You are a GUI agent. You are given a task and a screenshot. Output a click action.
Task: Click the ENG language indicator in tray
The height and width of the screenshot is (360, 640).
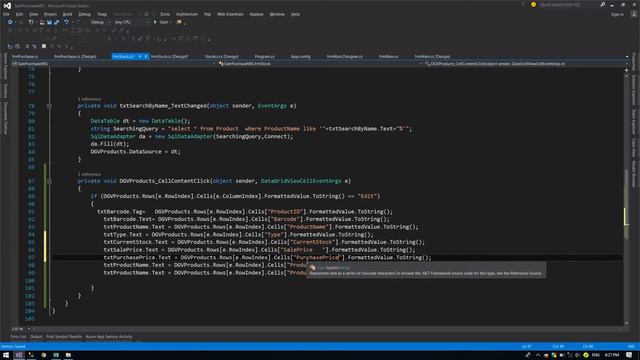click(596, 355)
